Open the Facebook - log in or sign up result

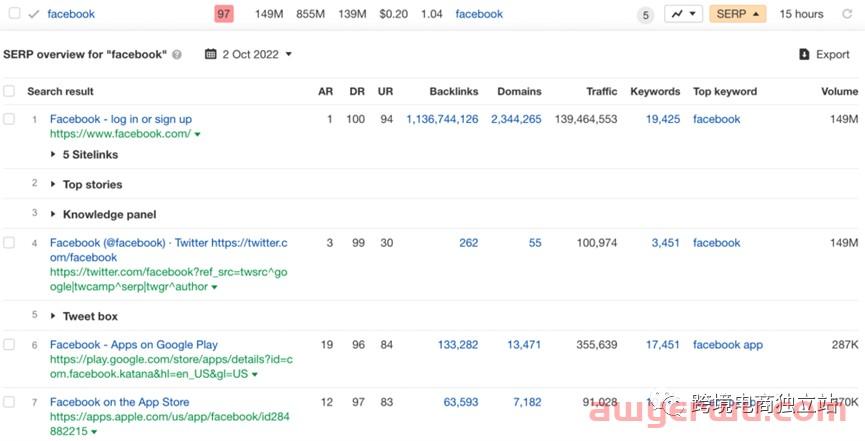tap(121, 119)
